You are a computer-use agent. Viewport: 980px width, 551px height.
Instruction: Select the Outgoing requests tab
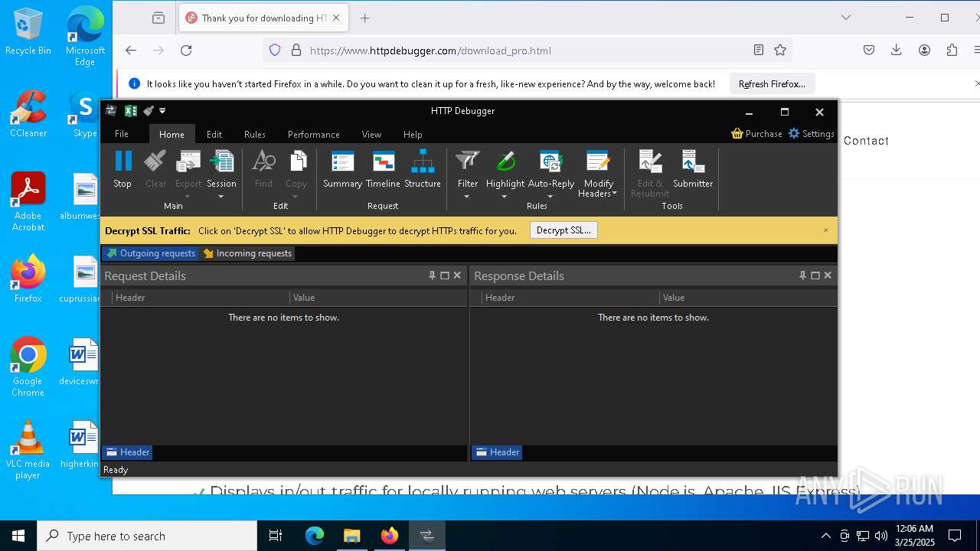pos(151,253)
